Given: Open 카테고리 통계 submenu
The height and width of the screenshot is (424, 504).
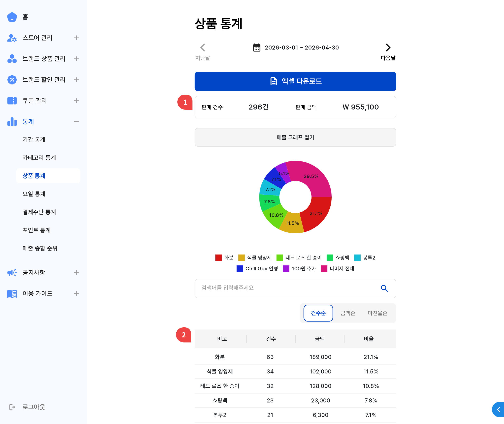Looking at the screenshot, I should tap(39, 158).
